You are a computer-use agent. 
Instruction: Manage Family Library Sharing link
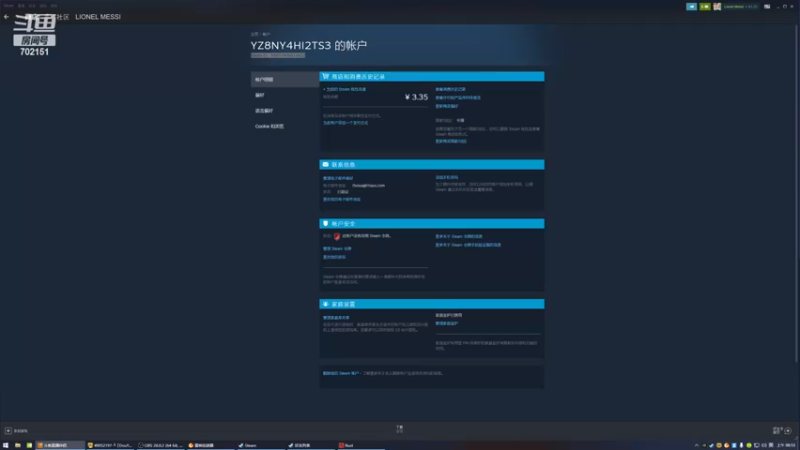tap(336, 317)
